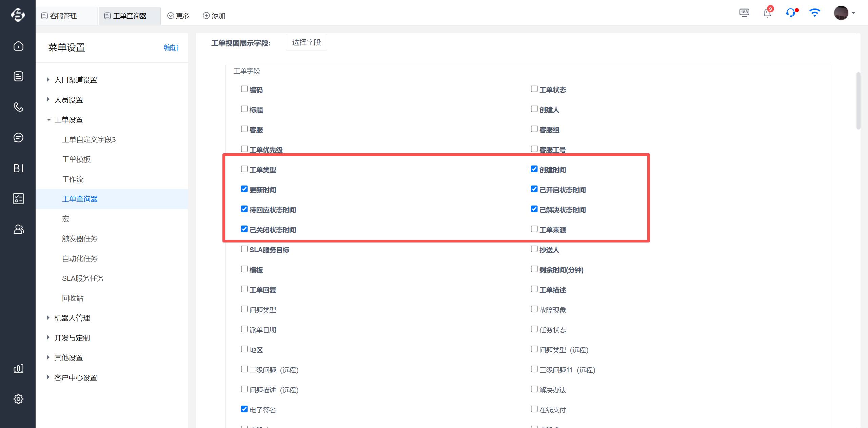Check the 工单类型 checkbox
The image size is (868, 428).
click(x=244, y=169)
